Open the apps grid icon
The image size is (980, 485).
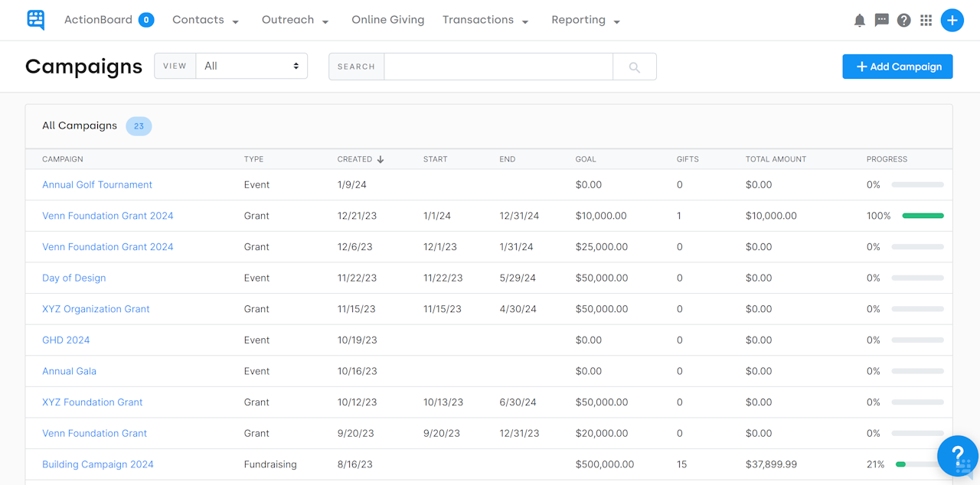(926, 20)
